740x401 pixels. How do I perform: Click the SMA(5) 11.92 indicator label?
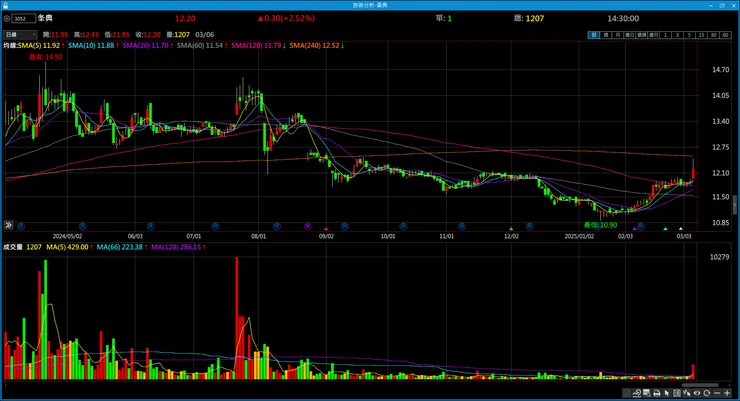click(x=39, y=45)
